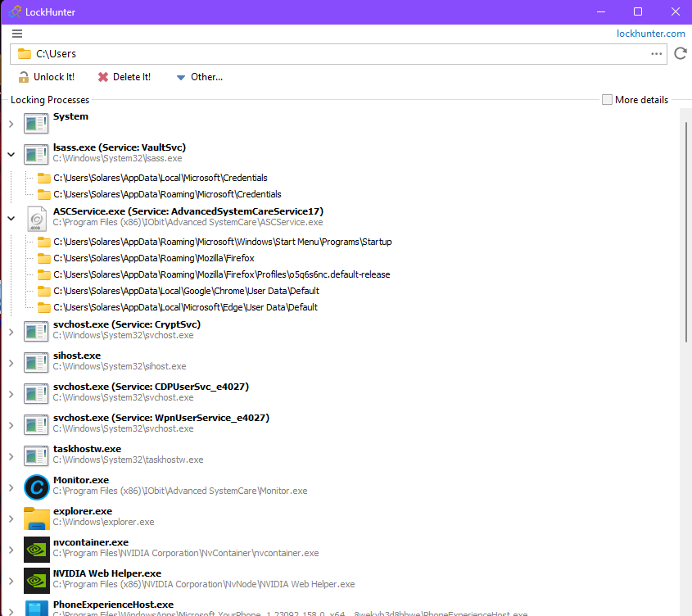This screenshot has height=616, width=692.
Task: Expand the nvcontainer.exe entry
Action: pos(11,550)
